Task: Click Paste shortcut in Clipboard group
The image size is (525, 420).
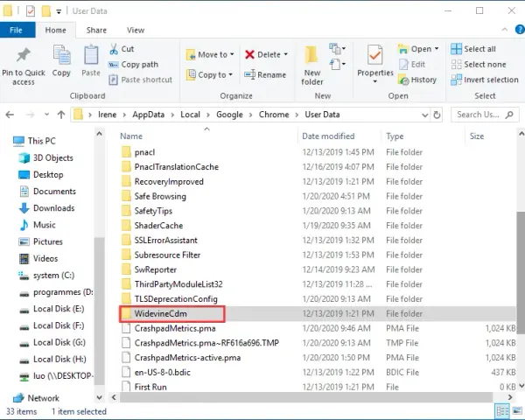Action: [x=141, y=80]
